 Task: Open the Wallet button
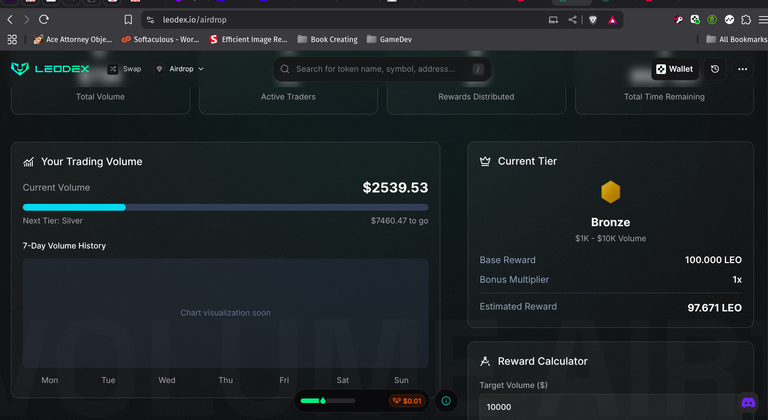click(674, 69)
